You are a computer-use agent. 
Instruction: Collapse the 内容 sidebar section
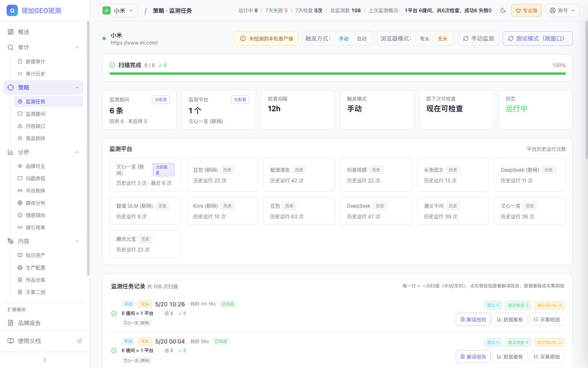(77, 241)
